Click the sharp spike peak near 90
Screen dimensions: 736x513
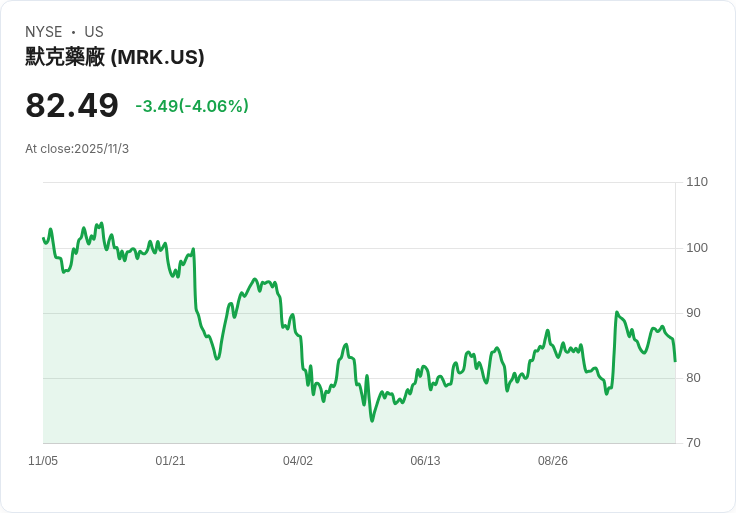click(617, 312)
